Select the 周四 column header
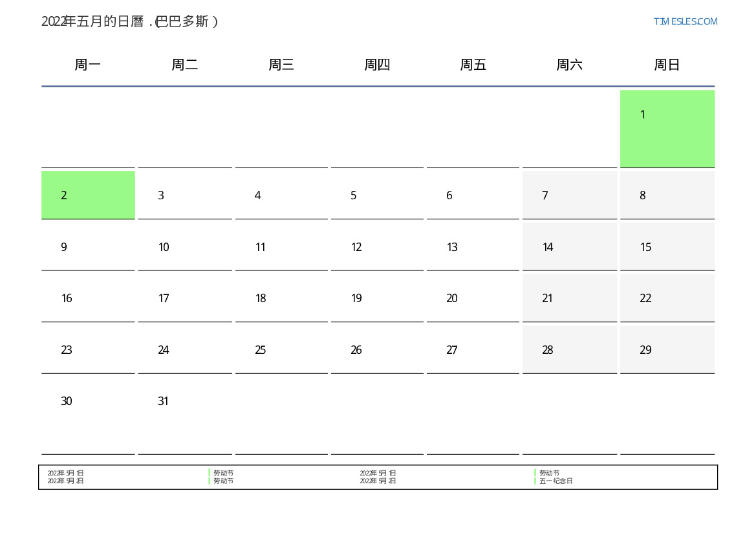 377,64
